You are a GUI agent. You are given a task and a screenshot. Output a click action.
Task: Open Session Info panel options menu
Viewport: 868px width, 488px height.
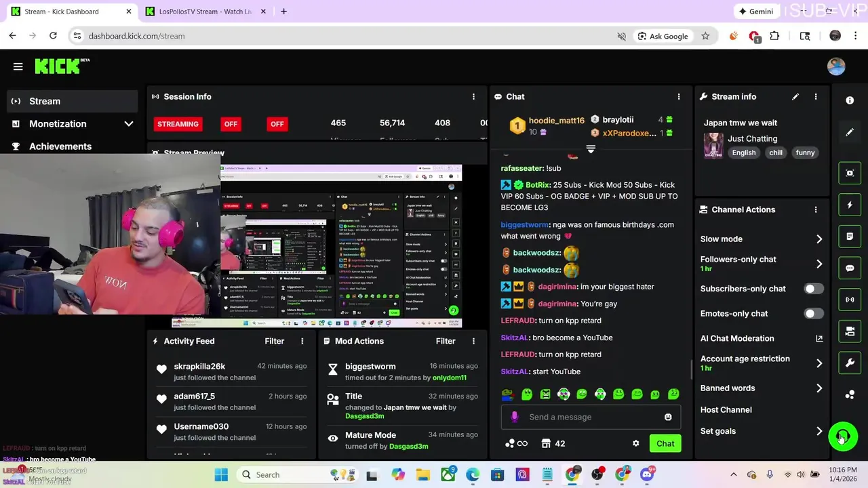click(473, 97)
